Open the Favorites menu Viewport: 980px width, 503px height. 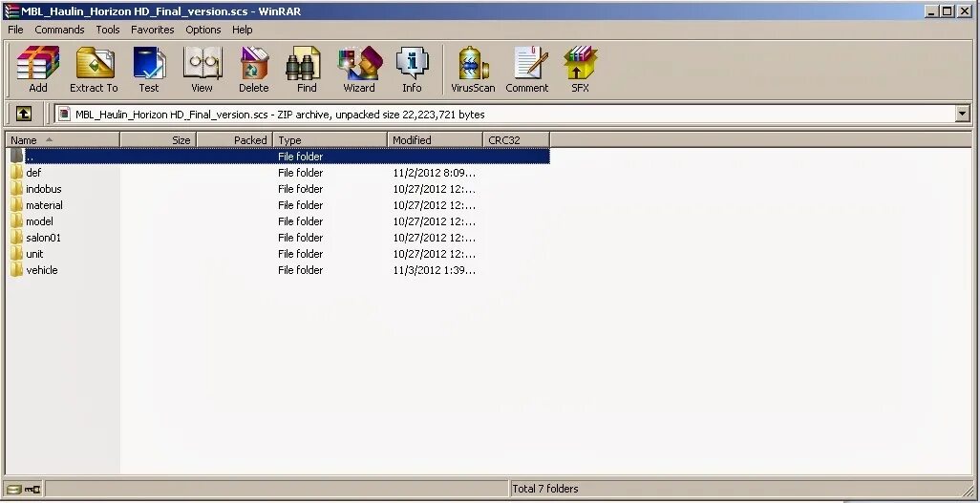pyautogui.click(x=153, y=30)
